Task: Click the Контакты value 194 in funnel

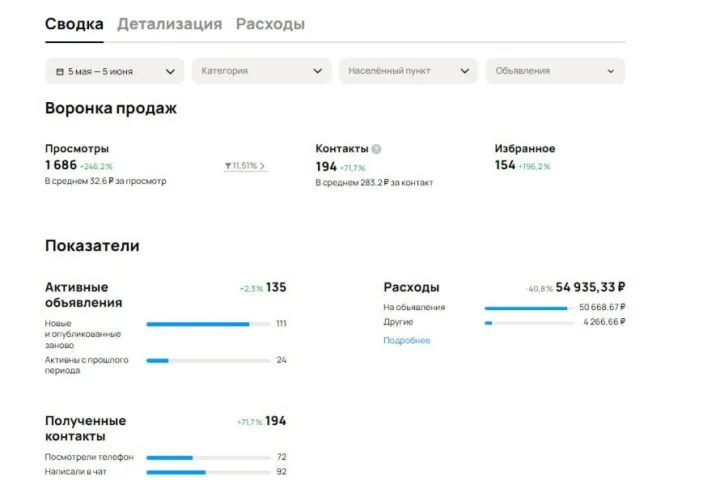Action: (326, 167)
